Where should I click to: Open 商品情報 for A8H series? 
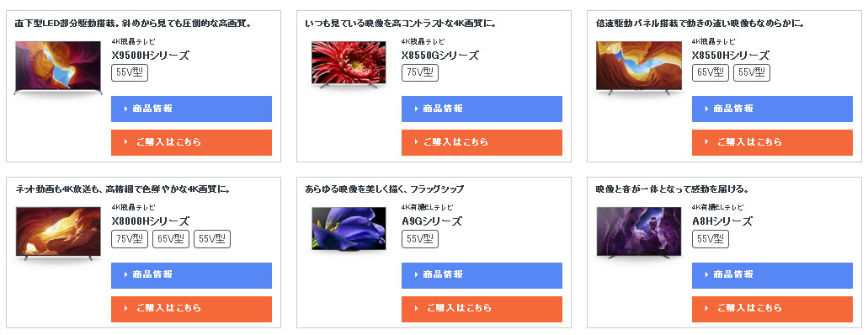[x=772, y=275]
